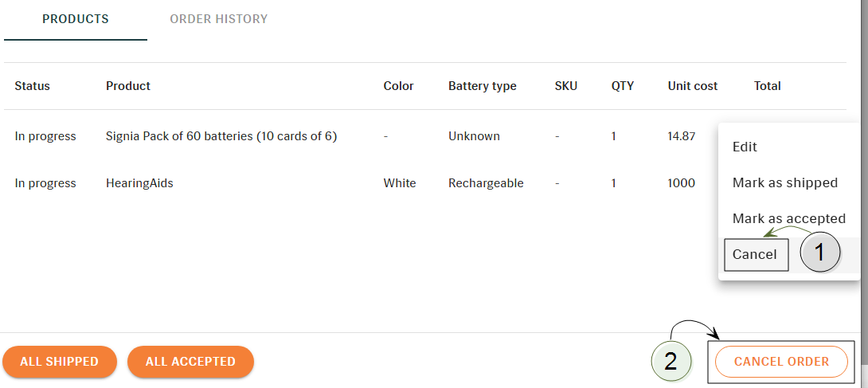Select the Products tab
The width and height of the screenshot is (868, 388).
coord(76,19)
